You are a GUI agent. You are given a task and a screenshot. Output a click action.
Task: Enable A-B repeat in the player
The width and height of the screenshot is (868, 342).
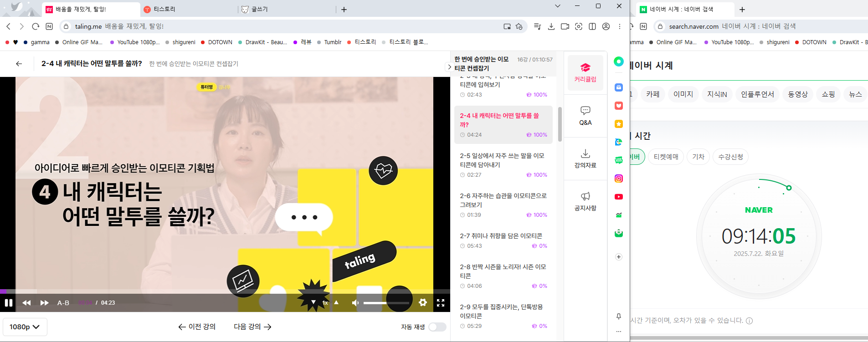63,303
